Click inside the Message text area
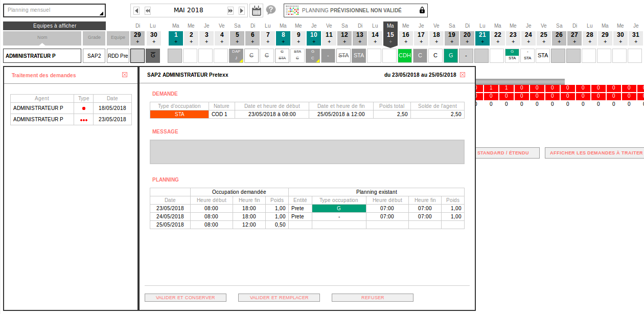The width and height of the screenshot is (644, 314). (307, 152)
